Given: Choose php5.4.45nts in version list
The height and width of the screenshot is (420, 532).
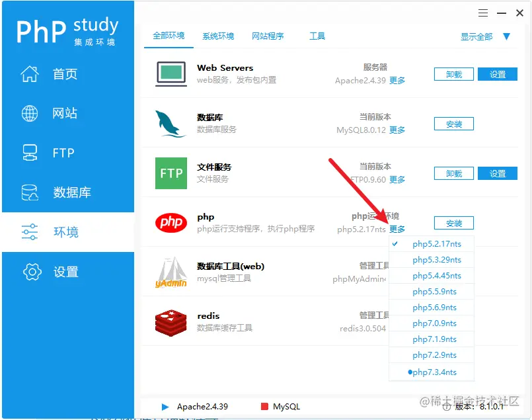Looking at the screenshot, I should (x=432, y=276).
